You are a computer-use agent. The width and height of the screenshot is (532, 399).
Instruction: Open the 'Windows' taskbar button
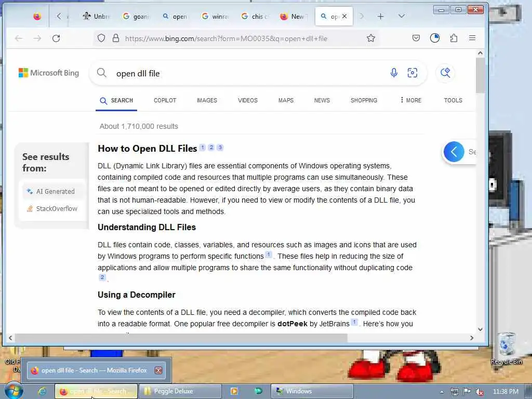click(x=312, y=391)
